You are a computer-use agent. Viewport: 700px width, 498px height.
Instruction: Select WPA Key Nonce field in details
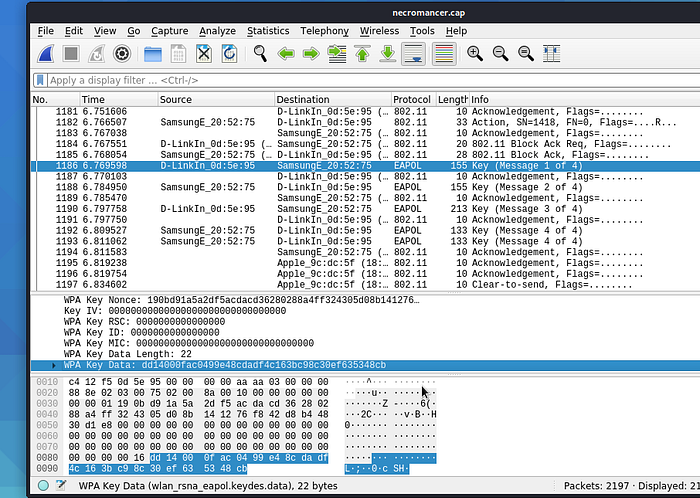click(x=240, y=300)
